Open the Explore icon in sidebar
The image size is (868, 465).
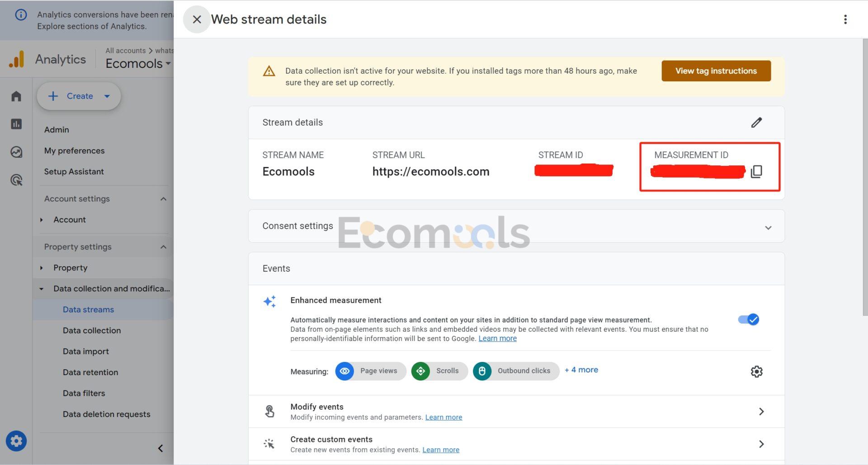16,152
